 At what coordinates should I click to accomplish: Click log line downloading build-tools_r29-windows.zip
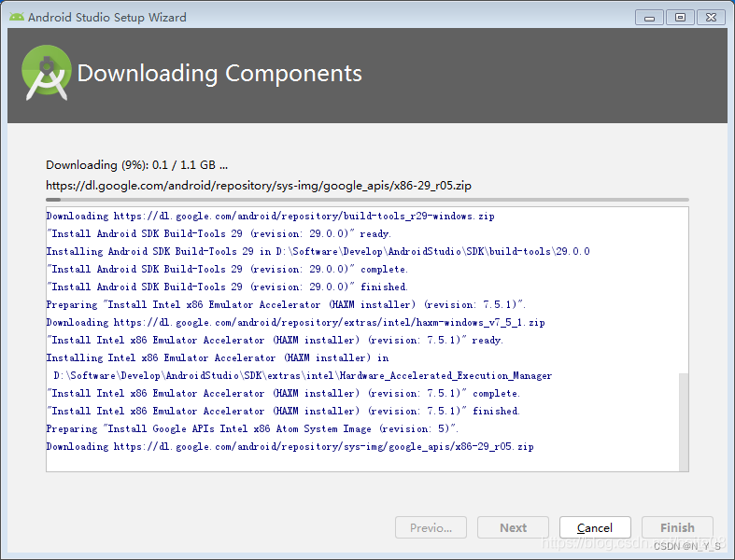pos(270,216)
